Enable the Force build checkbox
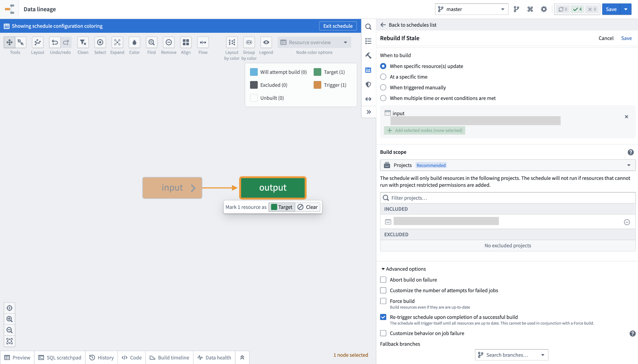 (383, 301)
